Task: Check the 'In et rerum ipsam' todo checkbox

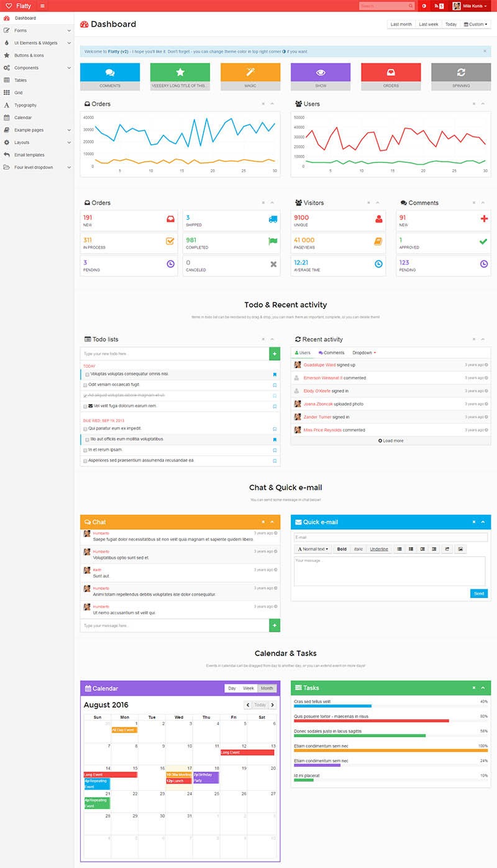Action: pyautogui.click(x=85, y=450)
